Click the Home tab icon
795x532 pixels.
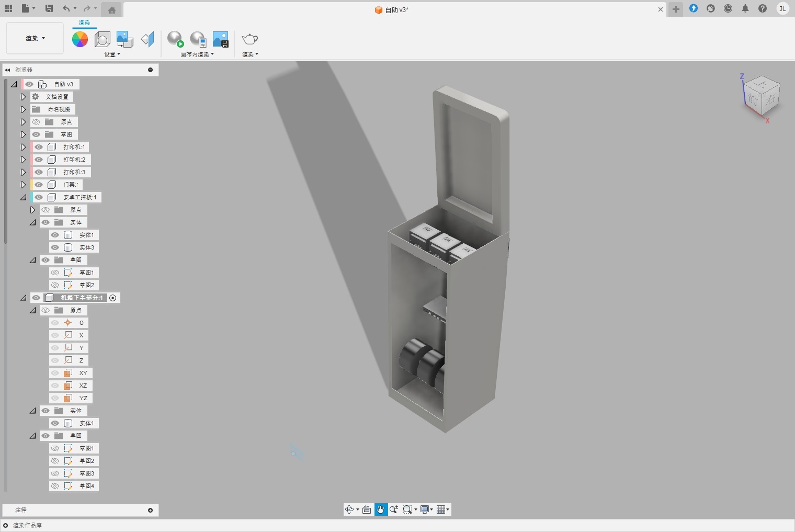tap(111, 10)
